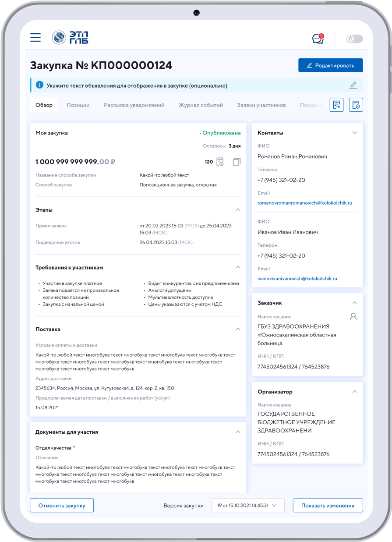The height and width of the screenshot is (542, 392).
Task: Click the pencil icon to edit announcement text
Action: point(353,85)
